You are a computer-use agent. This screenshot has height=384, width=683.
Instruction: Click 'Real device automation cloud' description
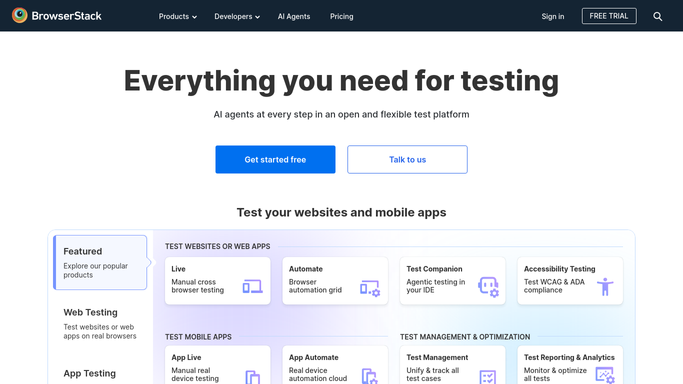pos(318,374)
